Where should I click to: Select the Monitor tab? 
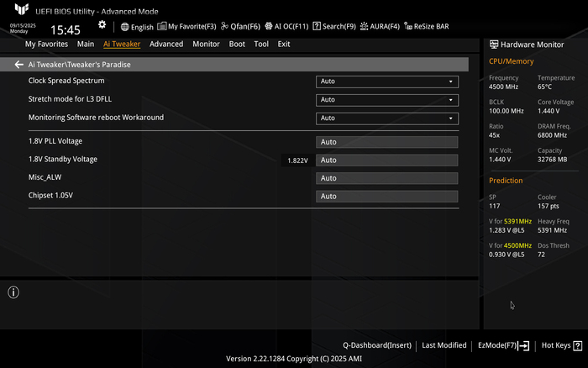[x=206, y=44]
